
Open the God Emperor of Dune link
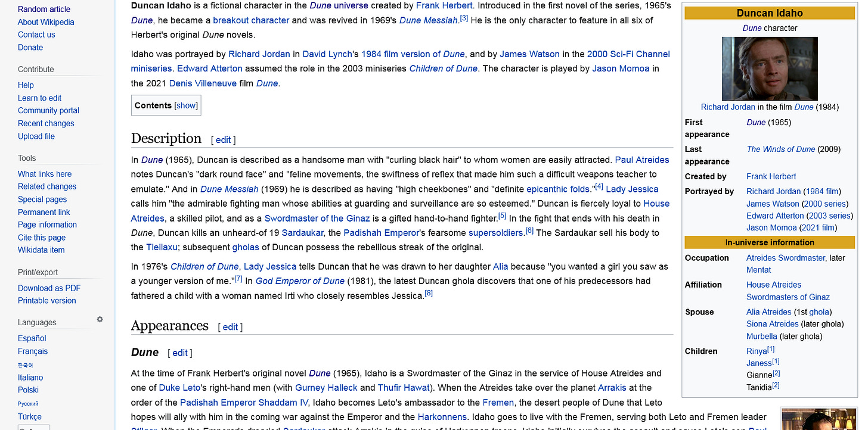tap(300, 281)
